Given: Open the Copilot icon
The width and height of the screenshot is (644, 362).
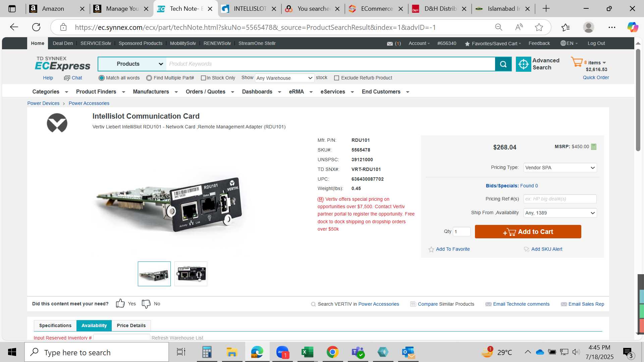Looking at the screenshot, I should pyautogui.click(x=633, y=27).
